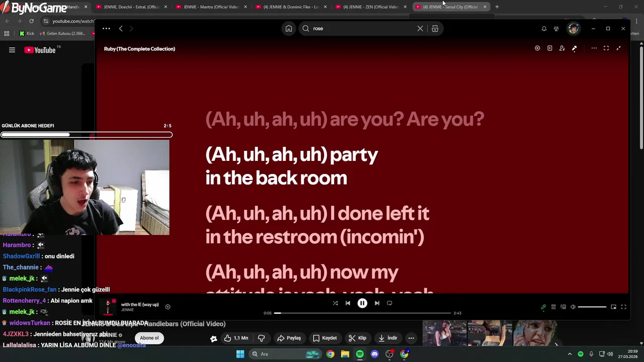This screenshot has width=644, height=362.
Task: Open Spotify Friend Activity icon
Action: coord(556,29)
